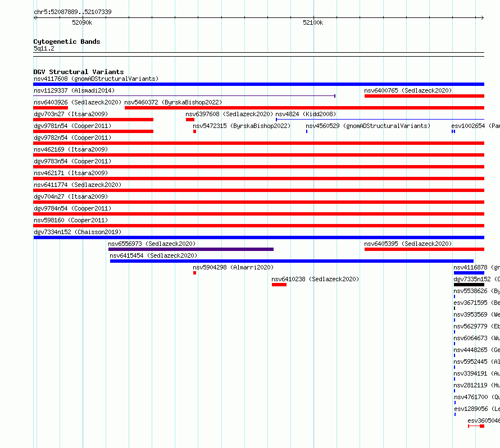
Task: Open nsv4448265 variant entry
Action: pyautogui.click(x=477, y=350)
